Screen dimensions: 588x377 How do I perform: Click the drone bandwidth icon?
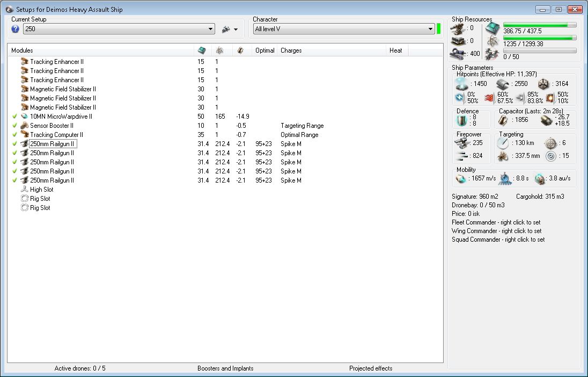tap(492, 54)
